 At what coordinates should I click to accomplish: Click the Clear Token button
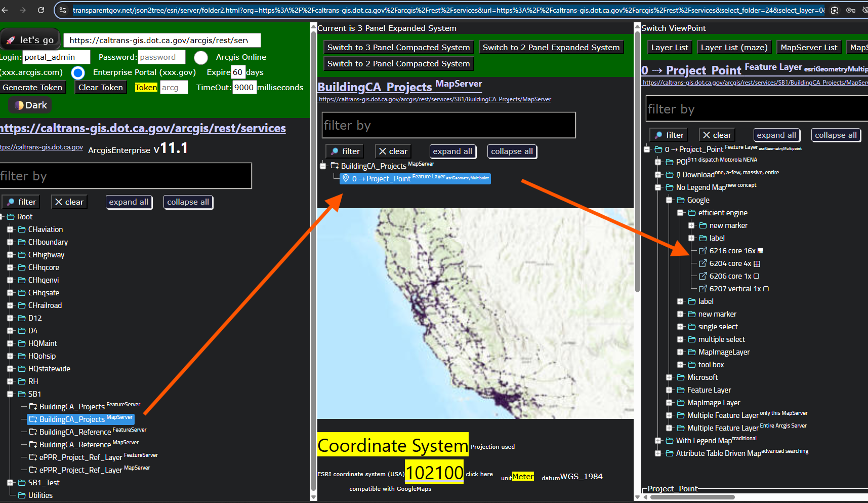tap(101, 88)
